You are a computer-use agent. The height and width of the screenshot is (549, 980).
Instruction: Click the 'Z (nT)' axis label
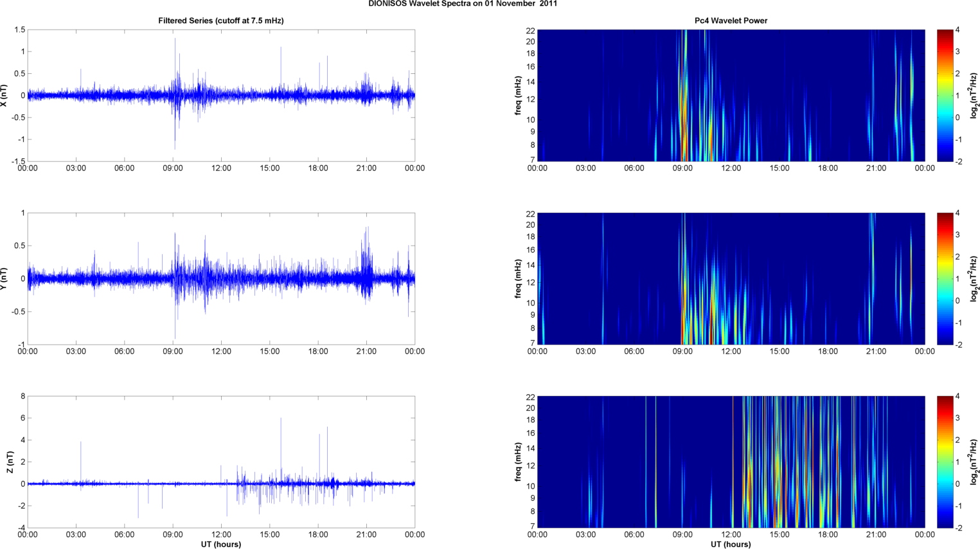click(x=10, y=462)
